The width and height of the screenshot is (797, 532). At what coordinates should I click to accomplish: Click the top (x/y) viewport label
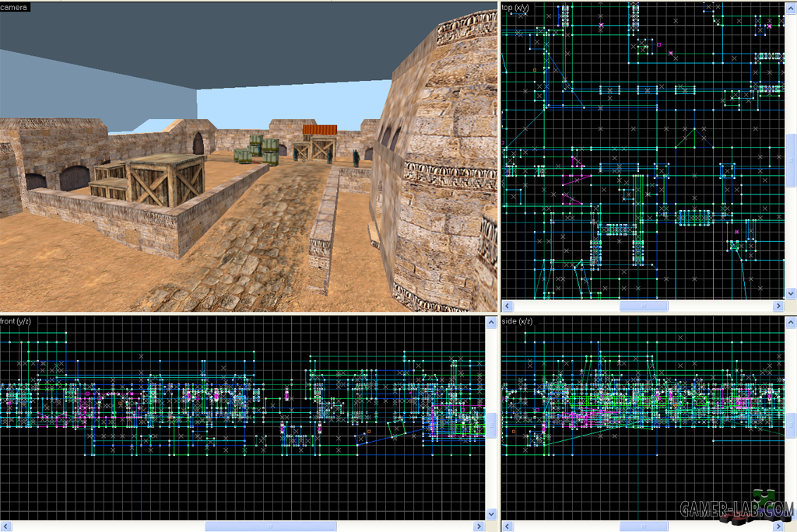point(515,8)
